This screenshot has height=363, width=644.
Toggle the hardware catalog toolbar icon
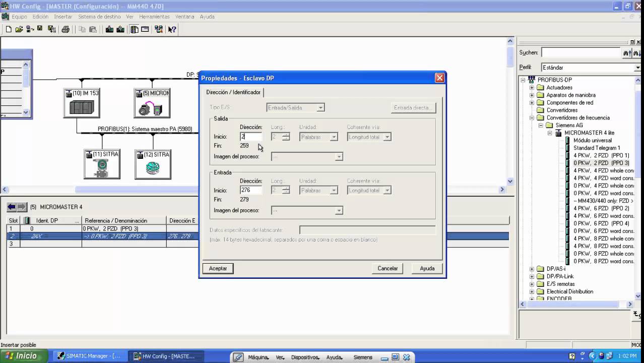click(134, 29)
